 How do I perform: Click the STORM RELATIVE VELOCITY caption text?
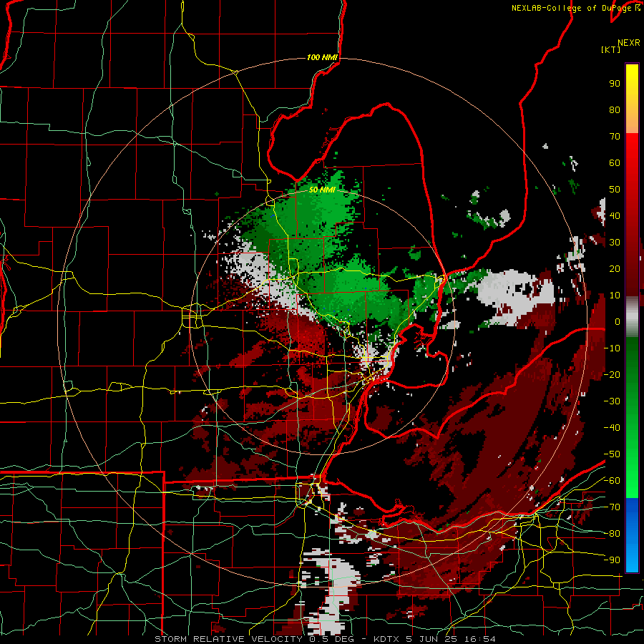coord(228,639)
